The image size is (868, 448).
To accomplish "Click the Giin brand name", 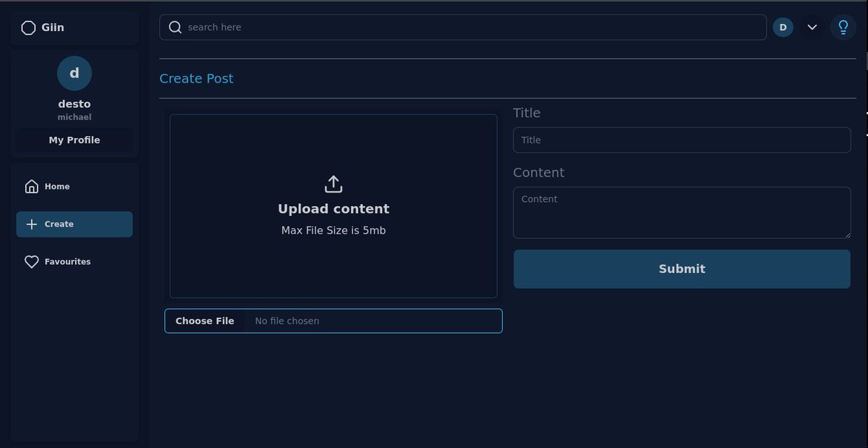I will (53, 28).
